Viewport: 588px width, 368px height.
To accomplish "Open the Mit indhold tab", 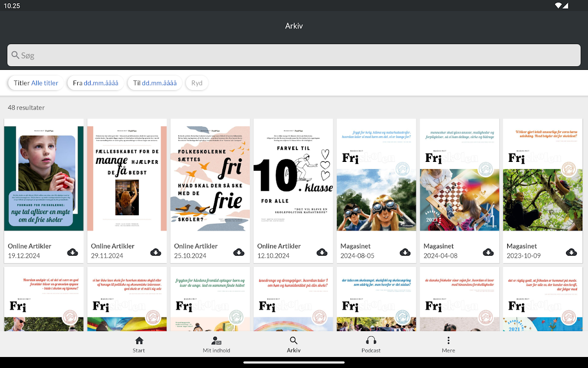I will click(x=216, y=344).
